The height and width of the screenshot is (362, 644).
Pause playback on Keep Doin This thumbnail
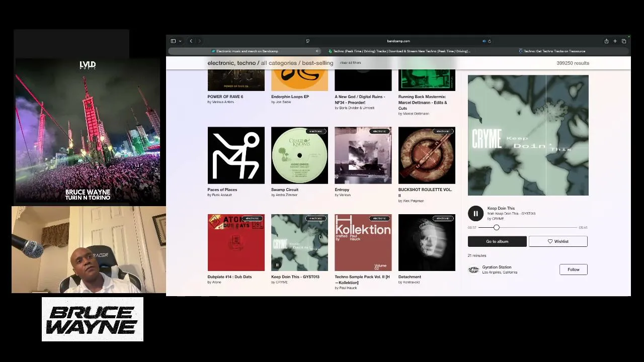(277, 265)
